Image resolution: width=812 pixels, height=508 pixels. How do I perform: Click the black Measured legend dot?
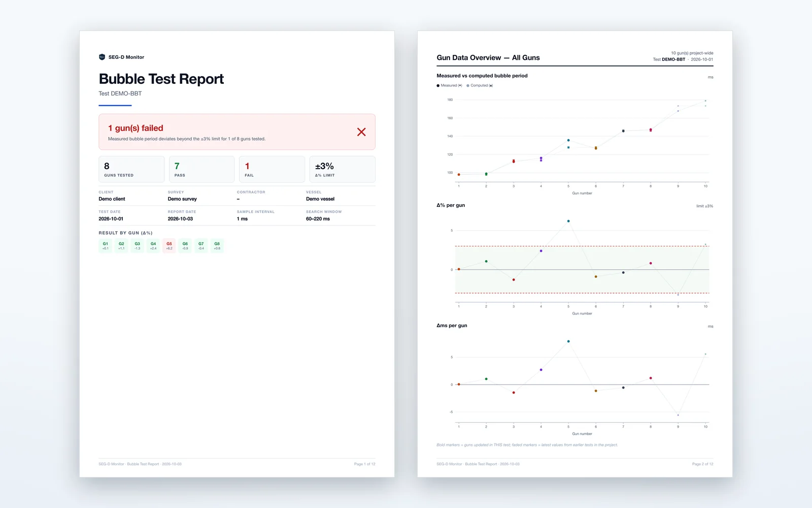point(438,85)
